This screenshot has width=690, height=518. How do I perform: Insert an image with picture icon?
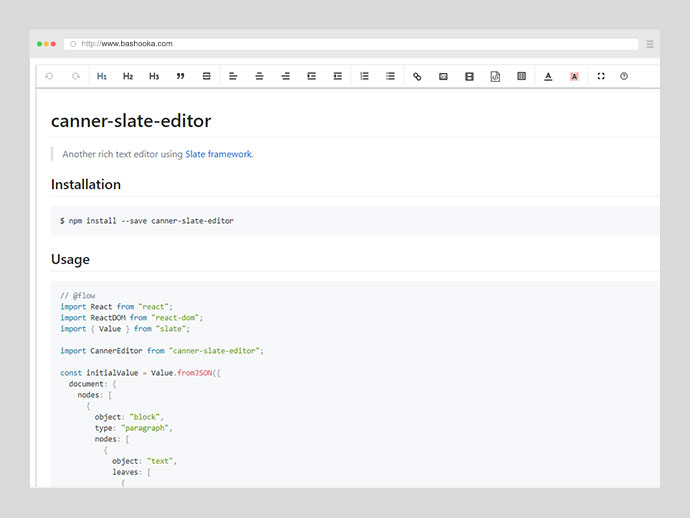(x=443, y=77)
